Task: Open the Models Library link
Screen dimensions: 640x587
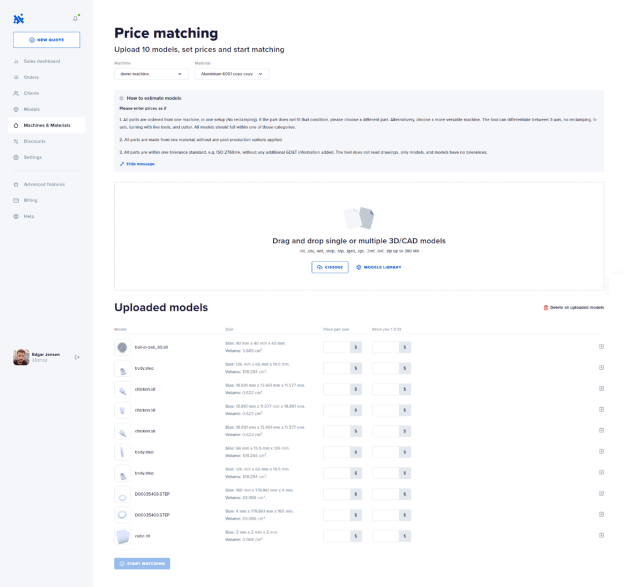Action: 379,267
